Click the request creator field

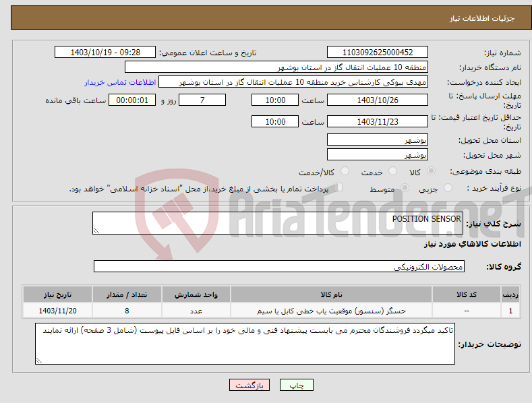(x=293, y=82)
